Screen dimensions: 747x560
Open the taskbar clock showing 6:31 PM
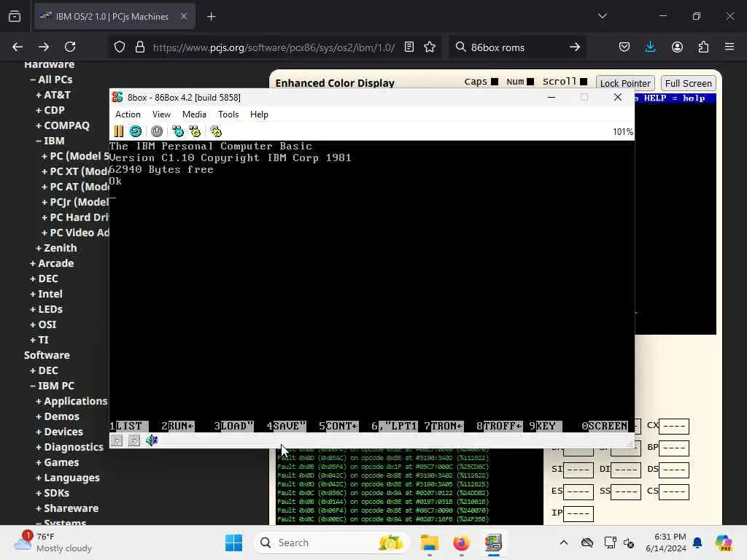pos(665,542)
